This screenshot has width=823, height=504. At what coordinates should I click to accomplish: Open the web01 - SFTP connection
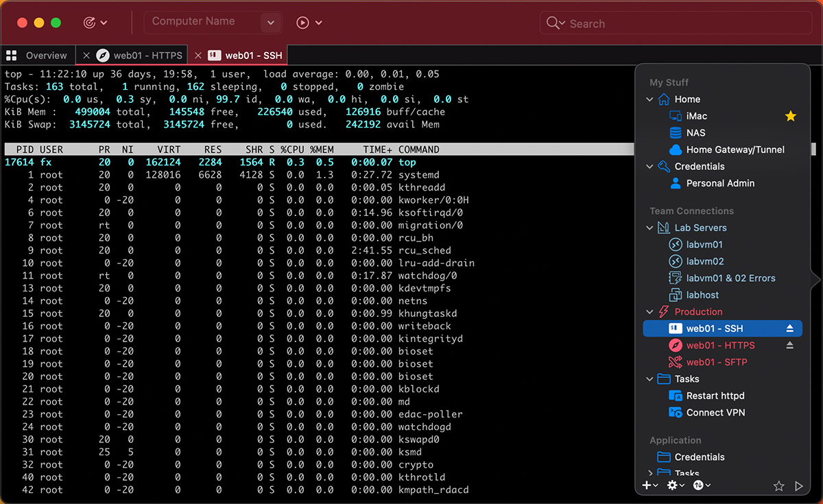717,362
